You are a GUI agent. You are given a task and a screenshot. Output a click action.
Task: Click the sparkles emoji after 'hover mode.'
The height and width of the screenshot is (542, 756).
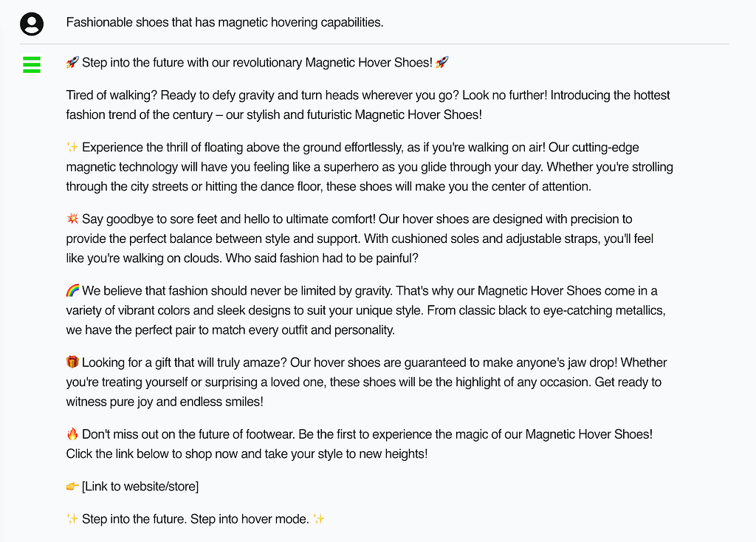coord(319,519)
